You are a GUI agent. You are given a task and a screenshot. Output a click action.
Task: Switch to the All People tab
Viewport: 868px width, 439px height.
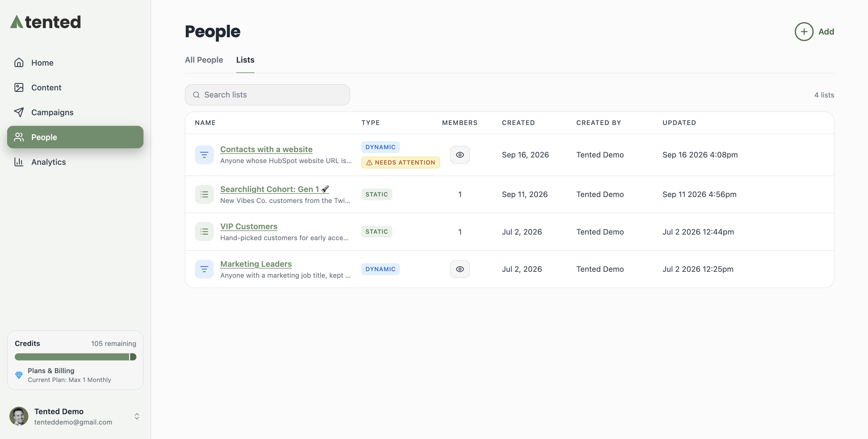204,60
